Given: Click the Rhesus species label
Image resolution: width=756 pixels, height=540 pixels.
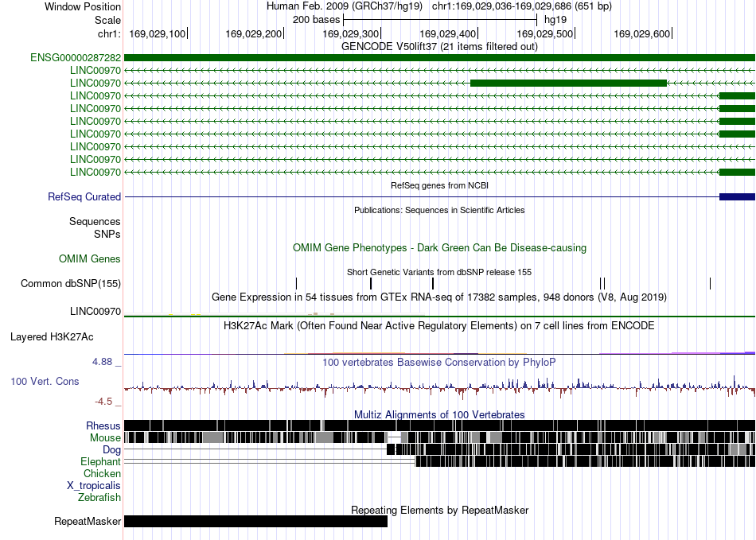Looking at the screenshot, I should [103, 425].
